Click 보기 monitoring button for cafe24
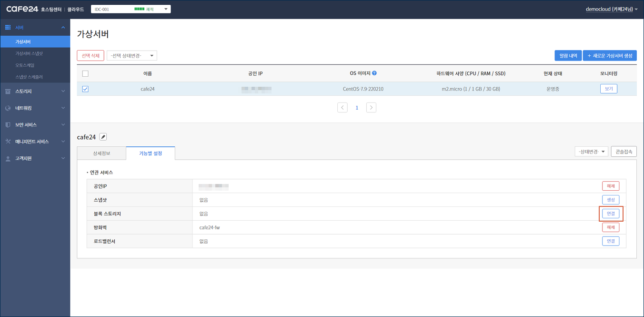Image resolution: width=644 pixels, height=317 pixels. pyautogui.click(x=609, y=89)
